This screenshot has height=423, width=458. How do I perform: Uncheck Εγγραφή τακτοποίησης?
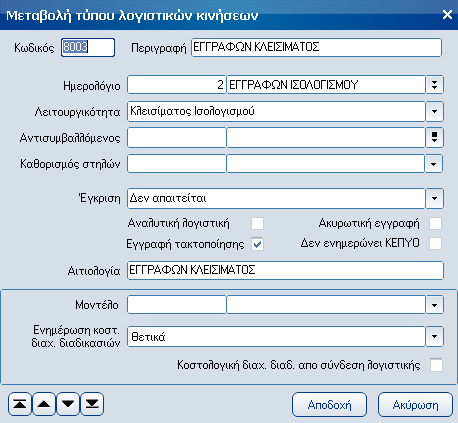click(257, 244)
